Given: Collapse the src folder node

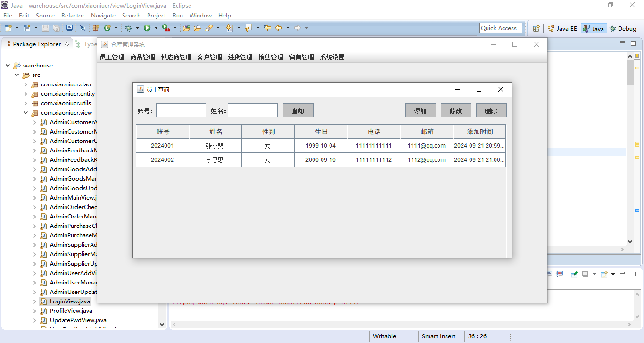Looking at the screenshot, I should point(17,75).
